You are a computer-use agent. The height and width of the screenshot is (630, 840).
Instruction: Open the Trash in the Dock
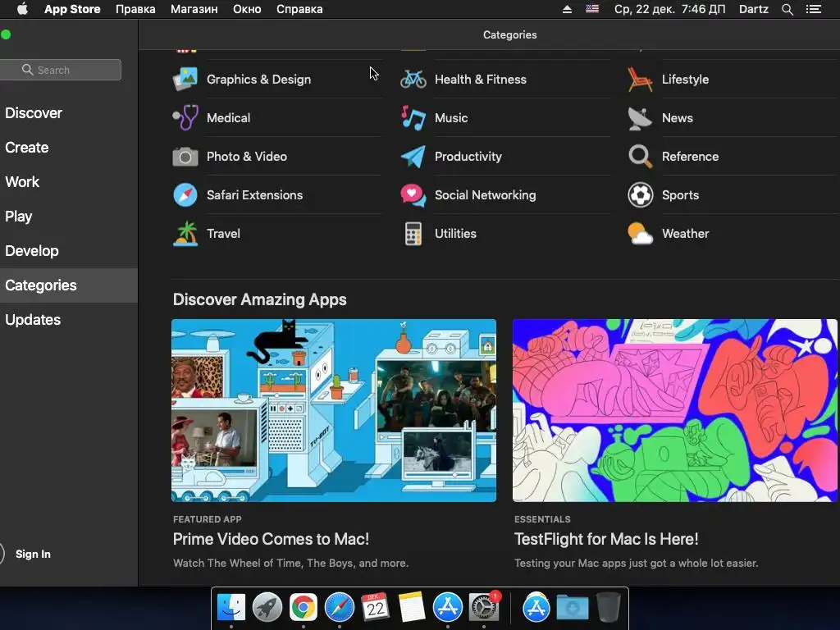pos(608,607)
